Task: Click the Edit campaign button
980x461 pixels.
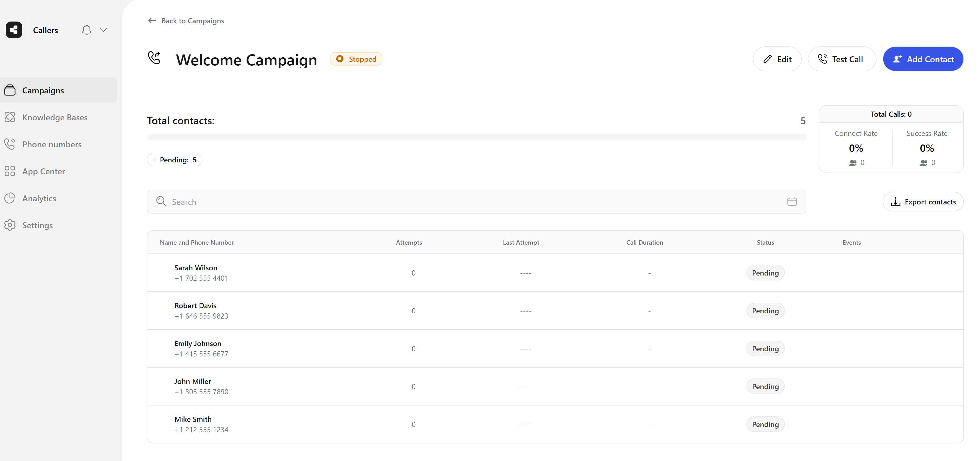Action: coord(777,59)
